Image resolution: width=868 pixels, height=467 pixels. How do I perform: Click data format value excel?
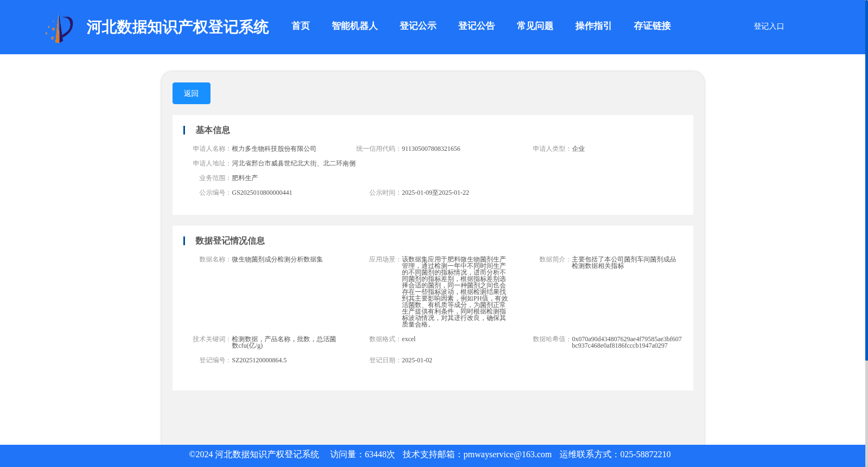[409, 339]
